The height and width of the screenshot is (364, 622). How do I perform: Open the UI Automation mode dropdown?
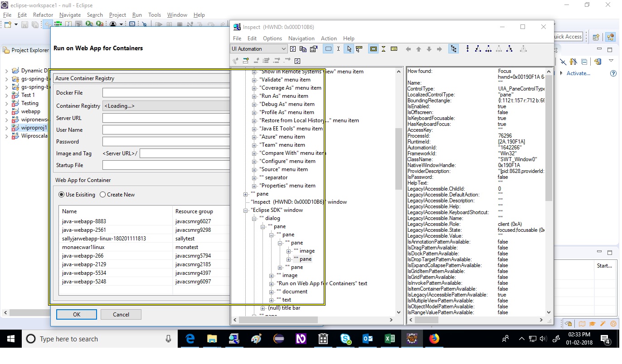pos(283,48)
